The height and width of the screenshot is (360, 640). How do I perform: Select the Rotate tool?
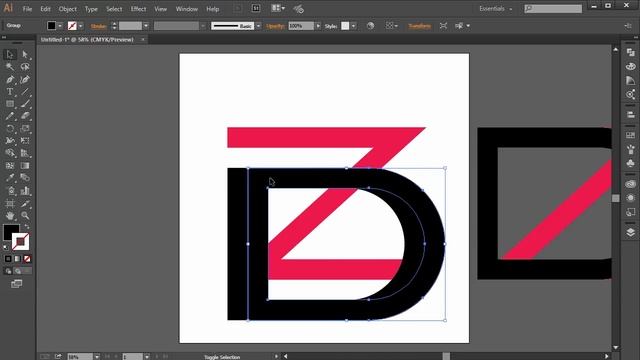coord(10,129)
